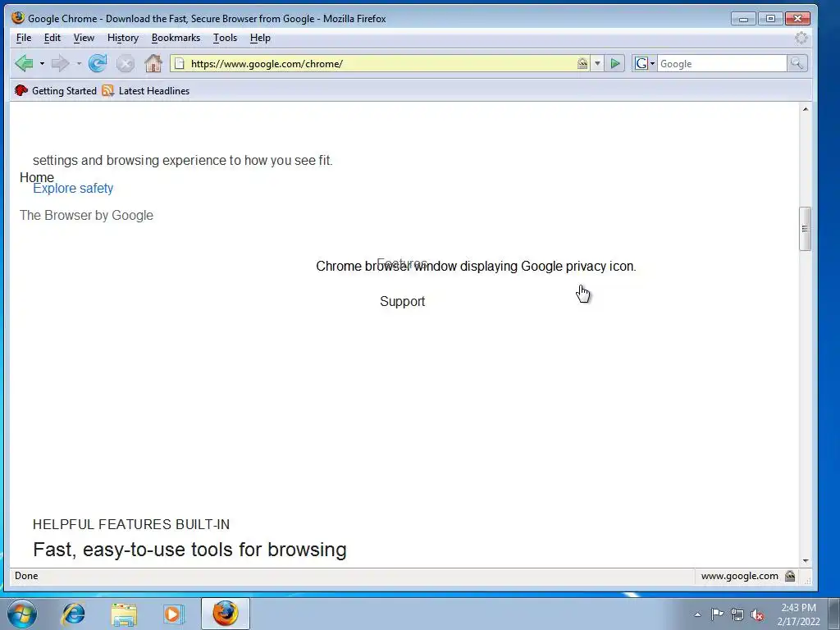The height and width of the screenshot is (630, 840).
Task: Open the File menu
Action: (x=24, y=38)
